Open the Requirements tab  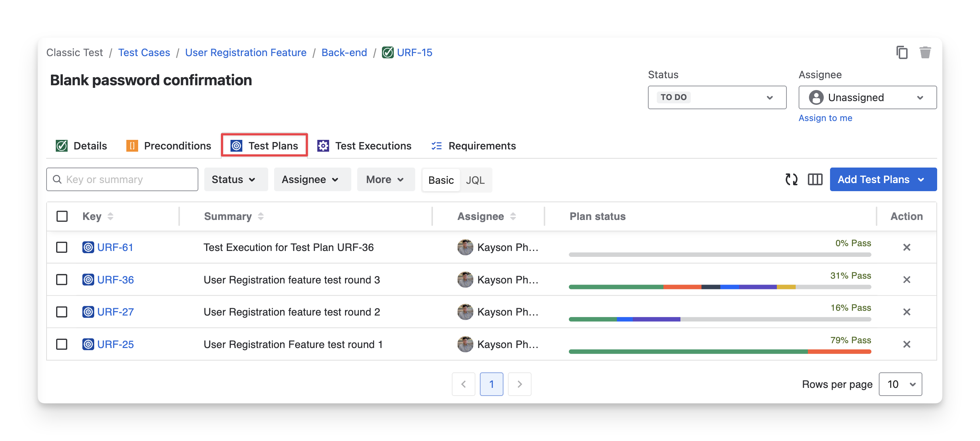coord(473,146)
